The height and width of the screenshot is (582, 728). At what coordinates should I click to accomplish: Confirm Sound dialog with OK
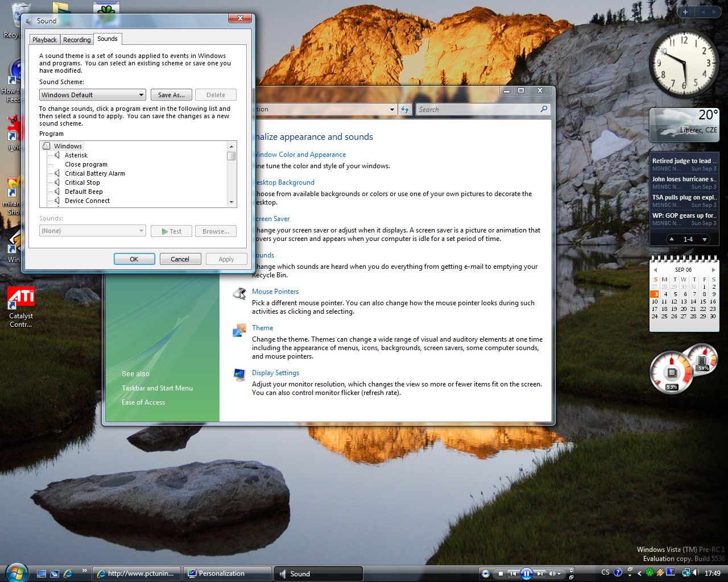point(134,259)
